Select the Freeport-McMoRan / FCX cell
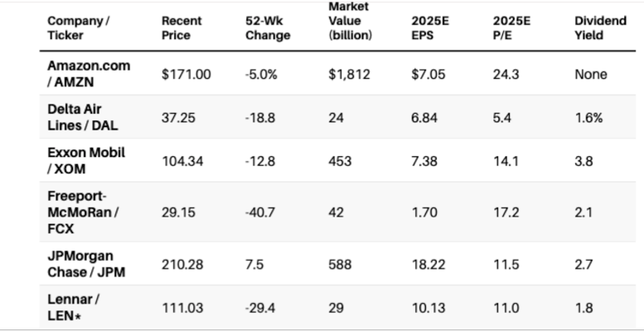The image size is (644, 332). click(83, 214)
